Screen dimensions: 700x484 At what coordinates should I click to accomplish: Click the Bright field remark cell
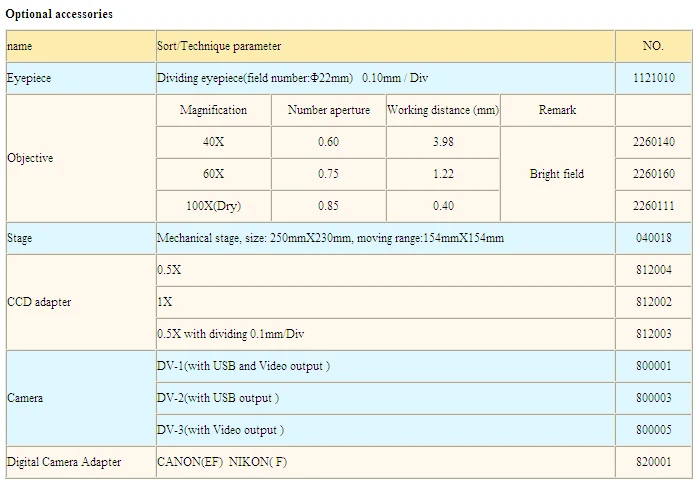click(557, 174)
